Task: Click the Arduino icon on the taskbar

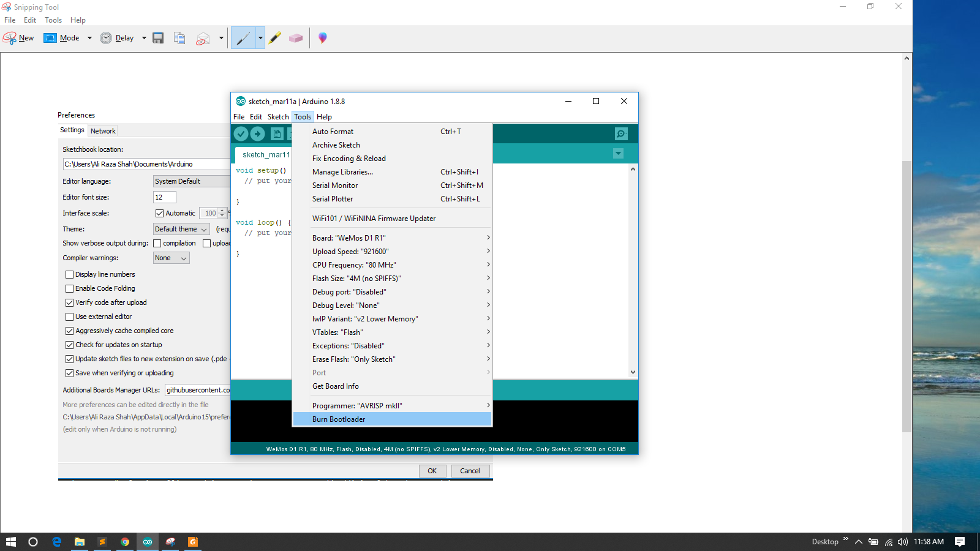Action: pos(148,542)
